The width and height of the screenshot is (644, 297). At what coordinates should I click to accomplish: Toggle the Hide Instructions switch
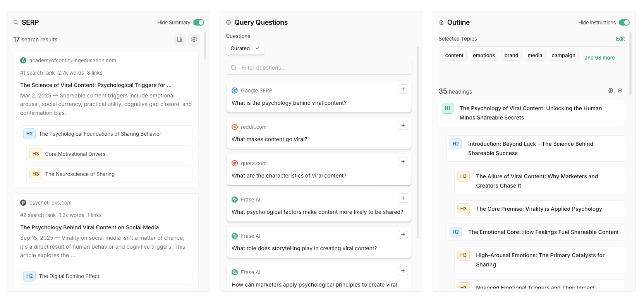(624, 22)
